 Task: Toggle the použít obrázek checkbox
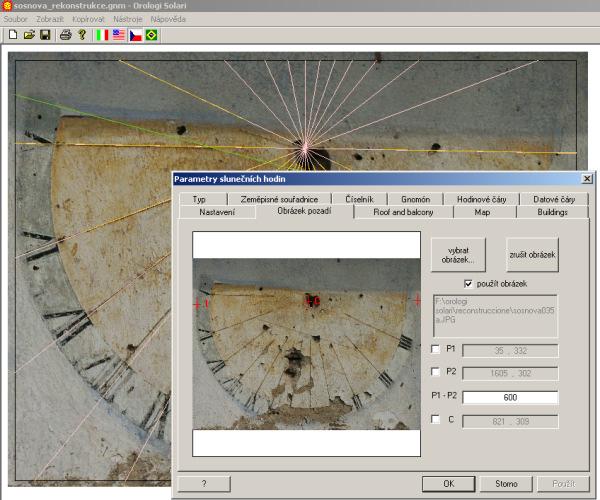point(468,284)
